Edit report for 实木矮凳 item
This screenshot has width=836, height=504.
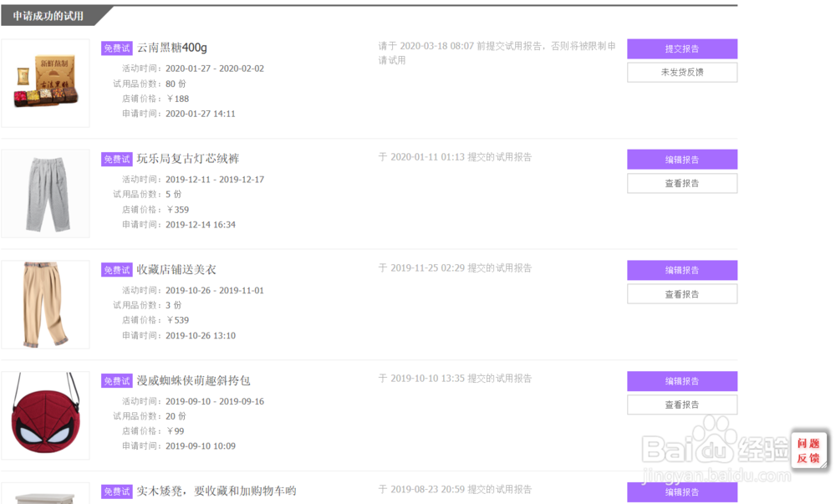682,492
